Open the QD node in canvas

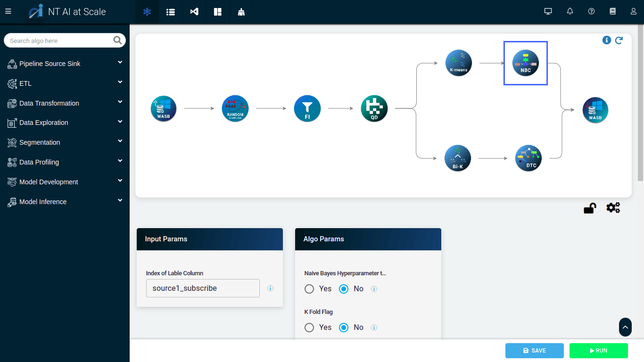[x=374, y=108]
